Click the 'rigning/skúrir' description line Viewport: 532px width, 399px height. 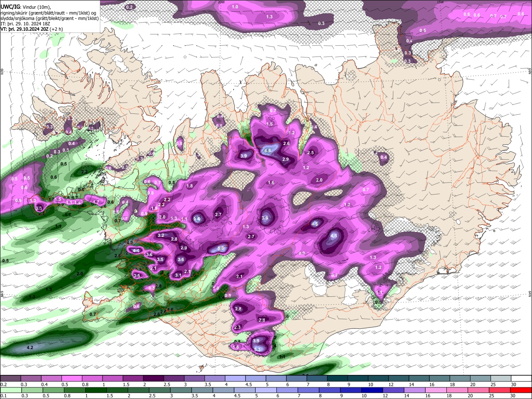tap(49, 12)
